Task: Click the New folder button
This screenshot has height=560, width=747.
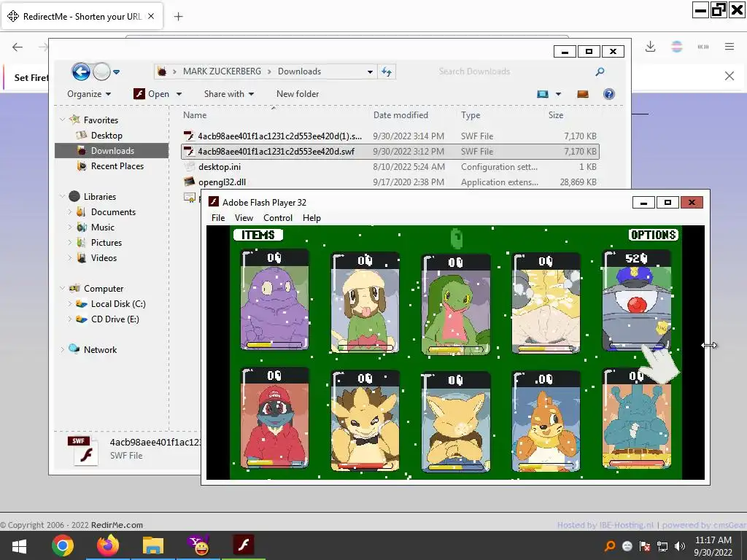Action: 298,94
